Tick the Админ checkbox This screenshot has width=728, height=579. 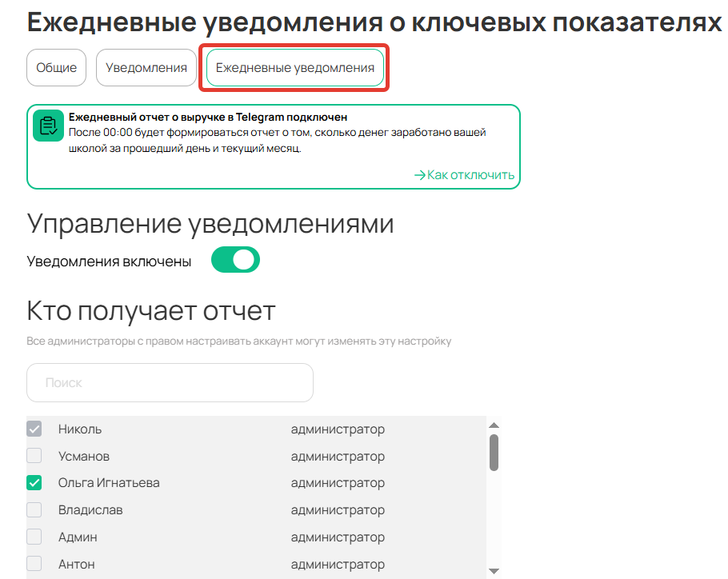point(34,537)
